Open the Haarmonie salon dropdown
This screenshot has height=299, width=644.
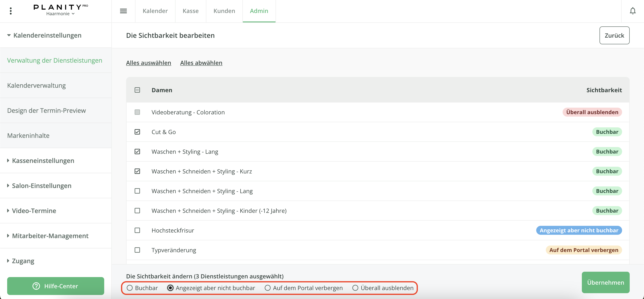click(60, 14)
